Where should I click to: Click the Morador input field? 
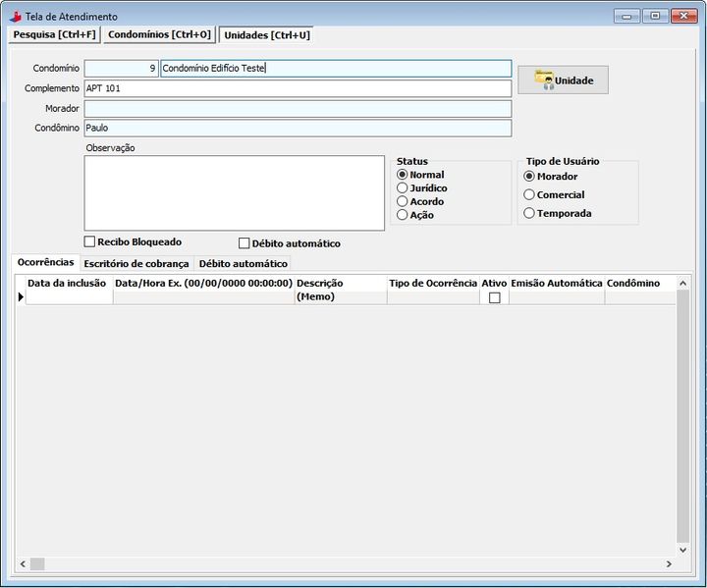coord(298,108)
